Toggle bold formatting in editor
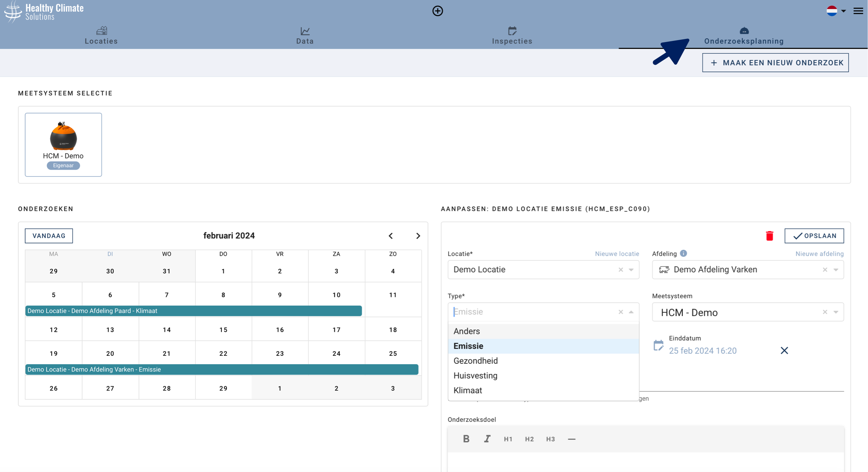Viewport: 868px width, 472px height. [466, 439]
